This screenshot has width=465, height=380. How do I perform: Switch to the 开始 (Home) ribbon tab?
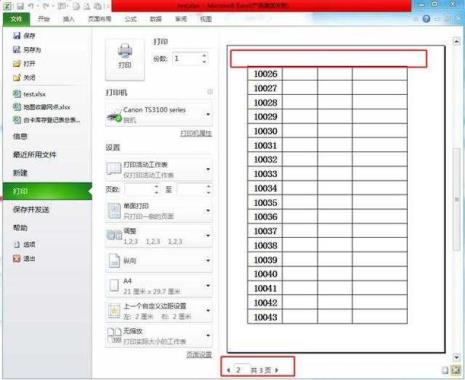pos(44,19)
